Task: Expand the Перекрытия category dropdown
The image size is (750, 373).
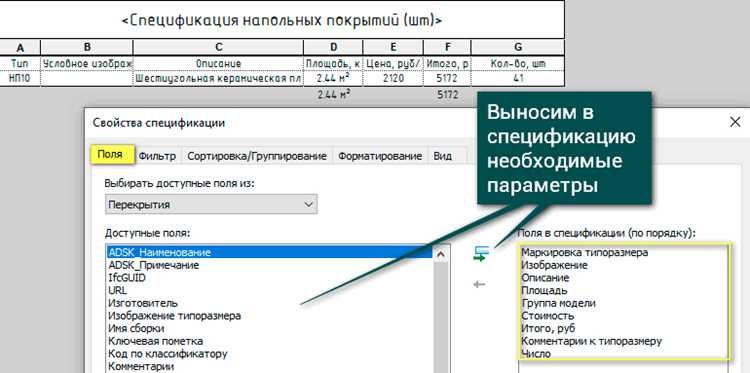Action: [x=211, y=204]
